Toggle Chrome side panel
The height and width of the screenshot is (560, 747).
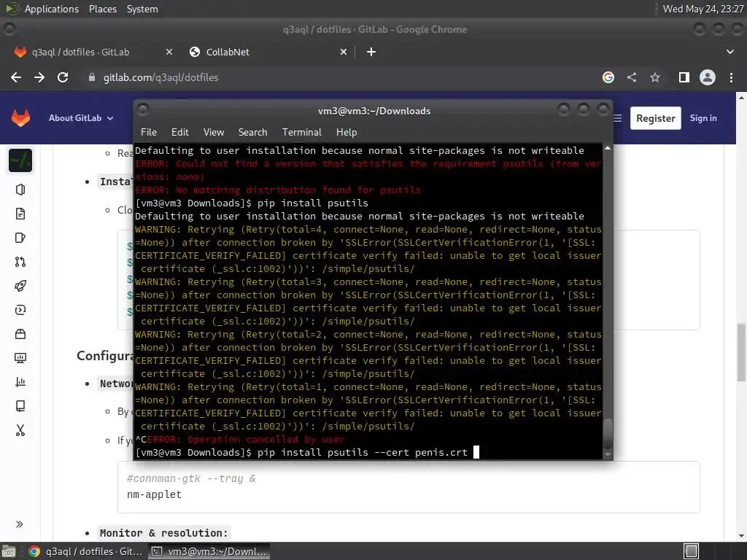click(684, 77)
